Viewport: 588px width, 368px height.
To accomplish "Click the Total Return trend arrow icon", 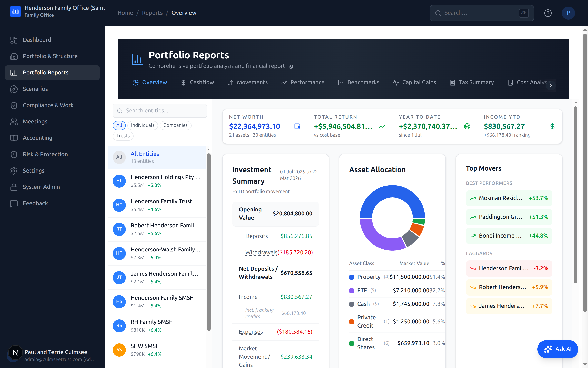I will [x=382, y=126].
